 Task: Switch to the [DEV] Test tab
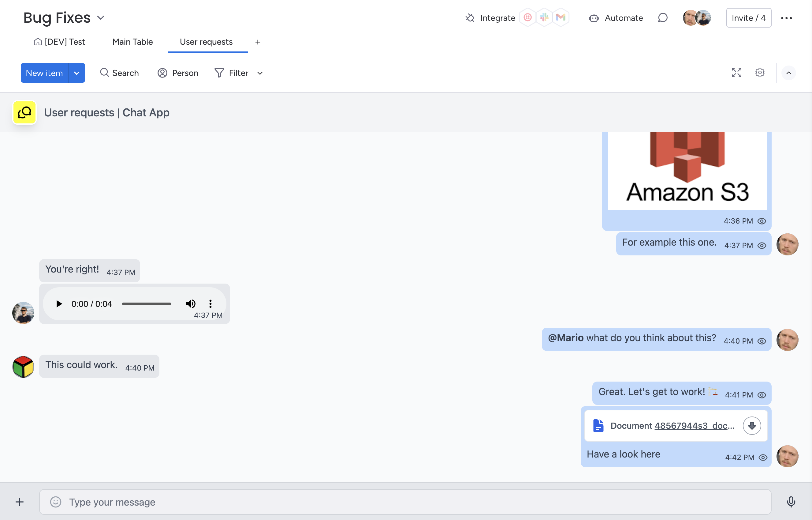(x=59, y=42)
